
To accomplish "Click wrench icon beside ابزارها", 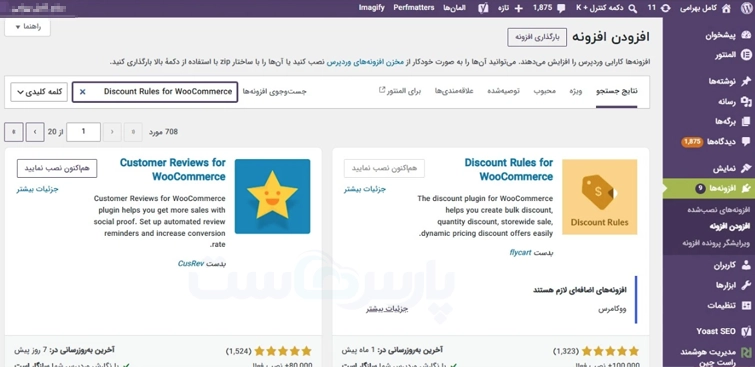I will point(746,285).
